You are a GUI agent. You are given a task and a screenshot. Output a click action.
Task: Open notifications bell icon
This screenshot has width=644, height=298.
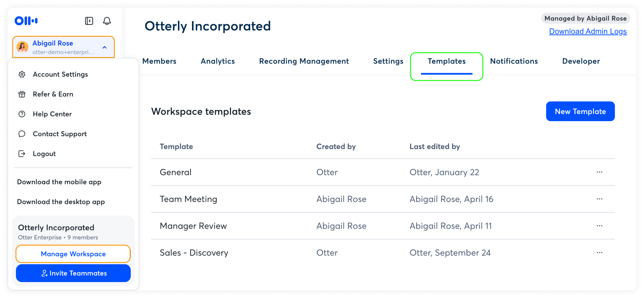107,21
